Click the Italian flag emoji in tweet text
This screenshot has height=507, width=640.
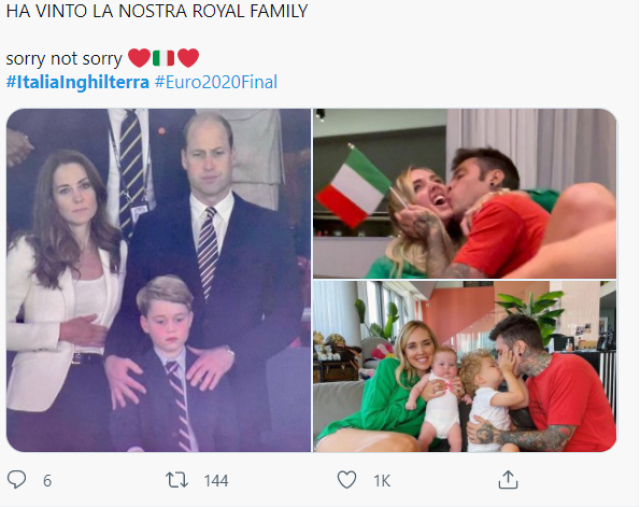pos(163,59)
